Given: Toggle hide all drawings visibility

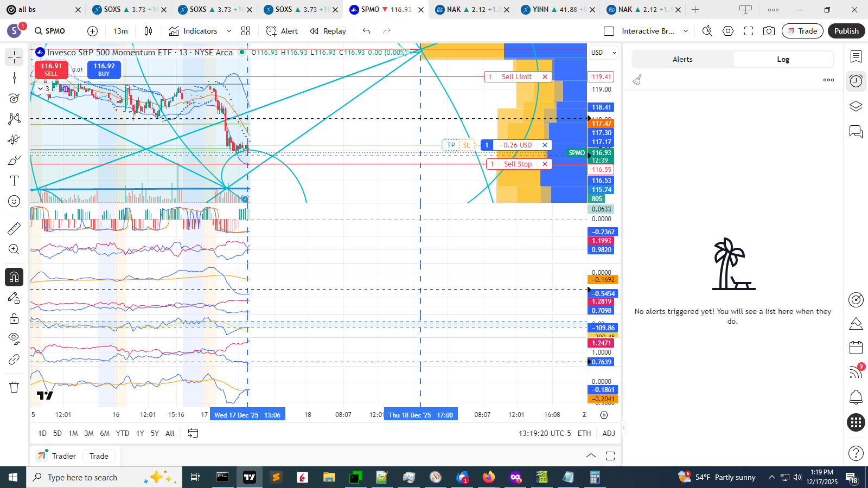Looking at the screenshot, I should pos(14,339).
